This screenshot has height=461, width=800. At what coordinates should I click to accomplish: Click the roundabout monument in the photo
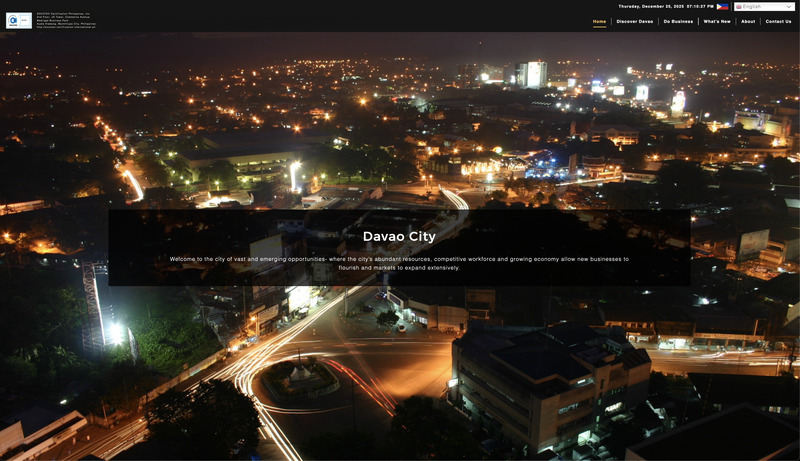click(x=297, y=372)
